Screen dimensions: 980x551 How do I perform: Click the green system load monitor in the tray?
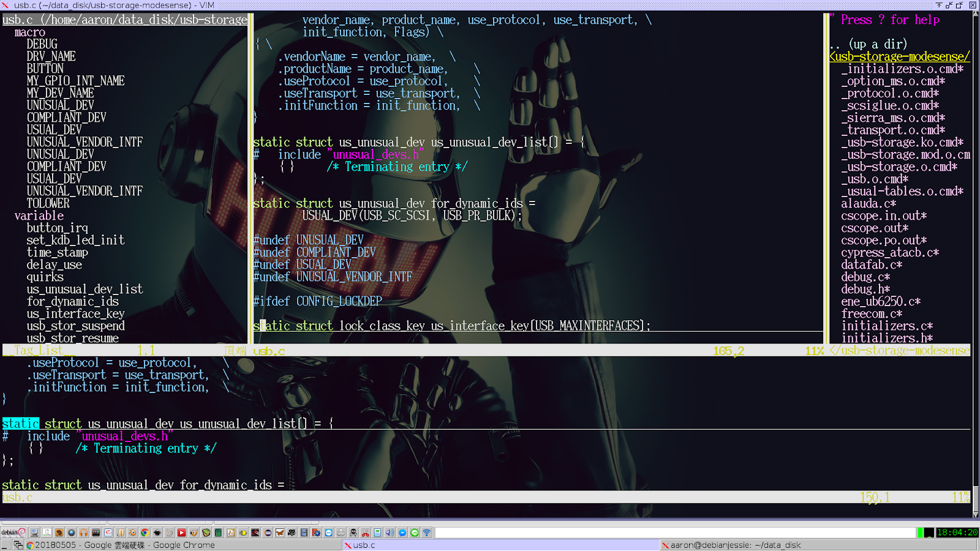pos(920,533)
